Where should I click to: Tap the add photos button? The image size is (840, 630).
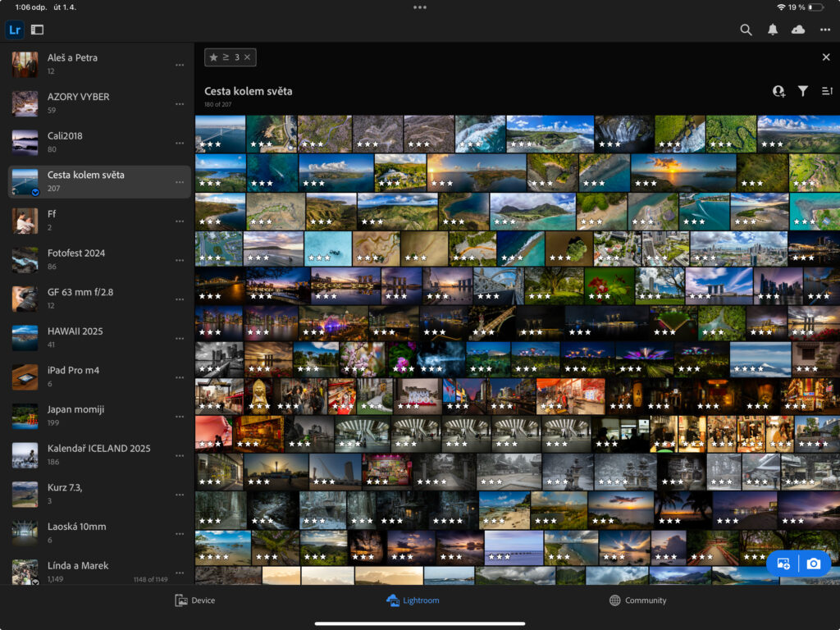[x=783, y=564]
